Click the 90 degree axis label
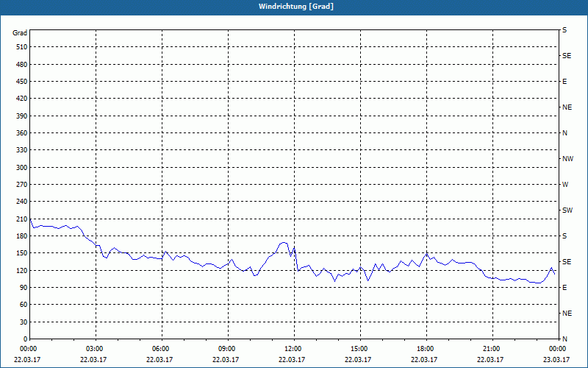 point(24,288)
